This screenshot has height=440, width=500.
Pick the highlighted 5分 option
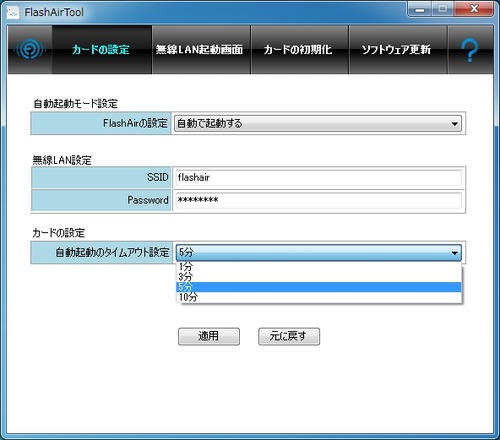pos(319,287)
